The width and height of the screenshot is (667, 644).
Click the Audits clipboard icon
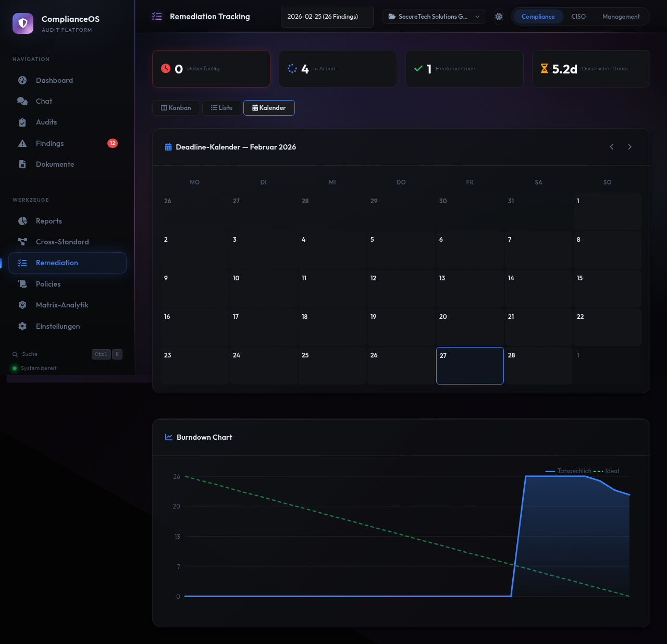pyautogui.click(x=22, y=122)
